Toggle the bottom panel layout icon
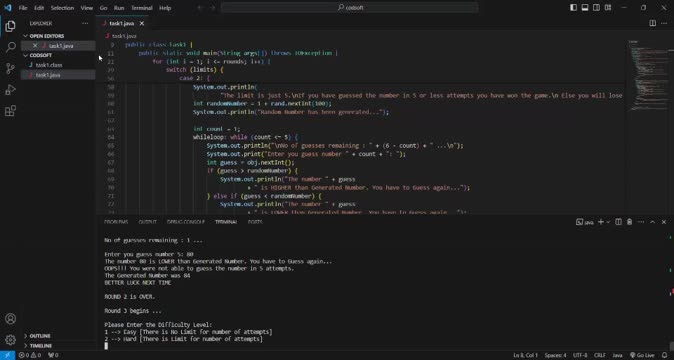Screen dimensions: 674x360 (x=585, y=8)
